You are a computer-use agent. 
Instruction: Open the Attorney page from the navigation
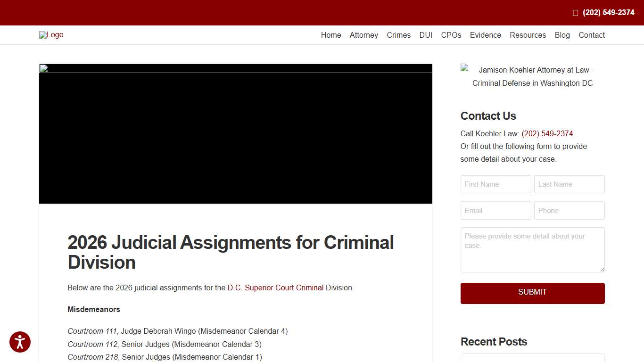click(x=363, y=35)
